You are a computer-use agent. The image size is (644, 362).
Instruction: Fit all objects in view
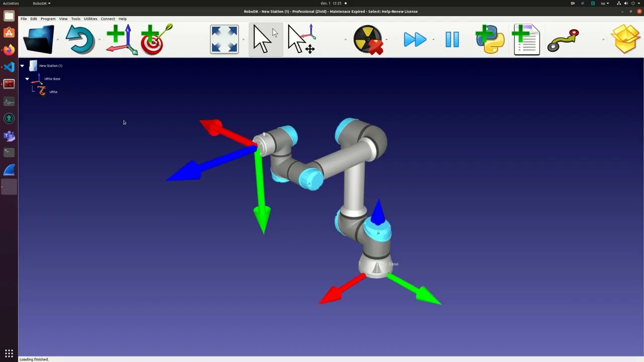[x=224, y=40]
